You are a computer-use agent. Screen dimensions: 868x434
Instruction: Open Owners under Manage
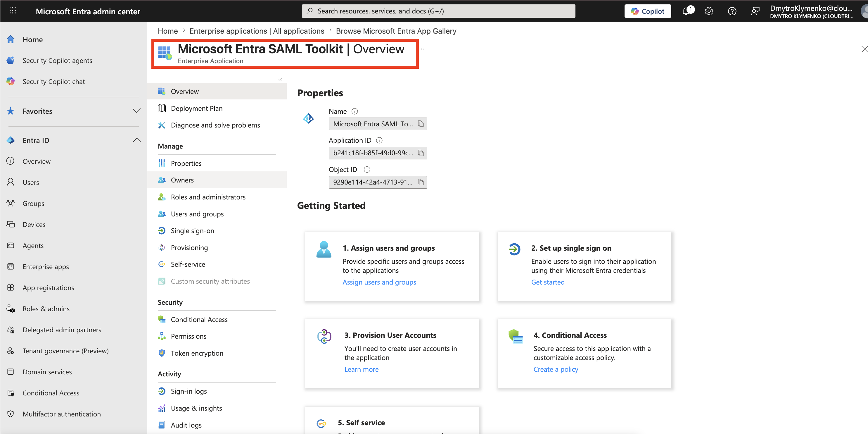coord(217,180)
